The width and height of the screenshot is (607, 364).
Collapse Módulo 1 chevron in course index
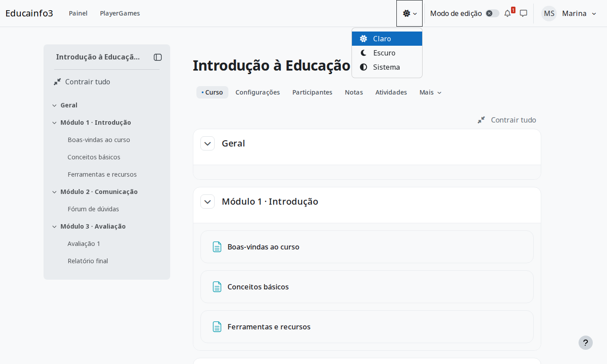54,123
